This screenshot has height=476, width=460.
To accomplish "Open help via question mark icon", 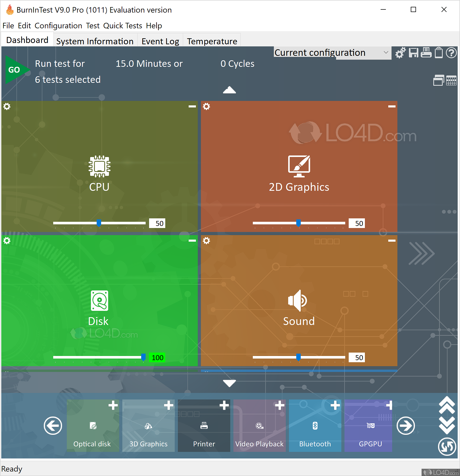I will (451, 53).
